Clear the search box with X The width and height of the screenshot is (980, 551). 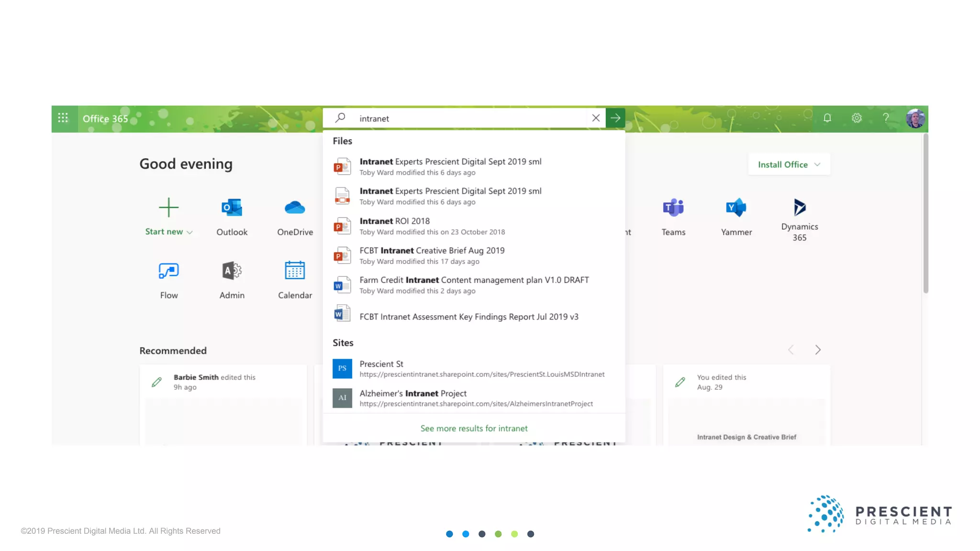pos(596,118)
